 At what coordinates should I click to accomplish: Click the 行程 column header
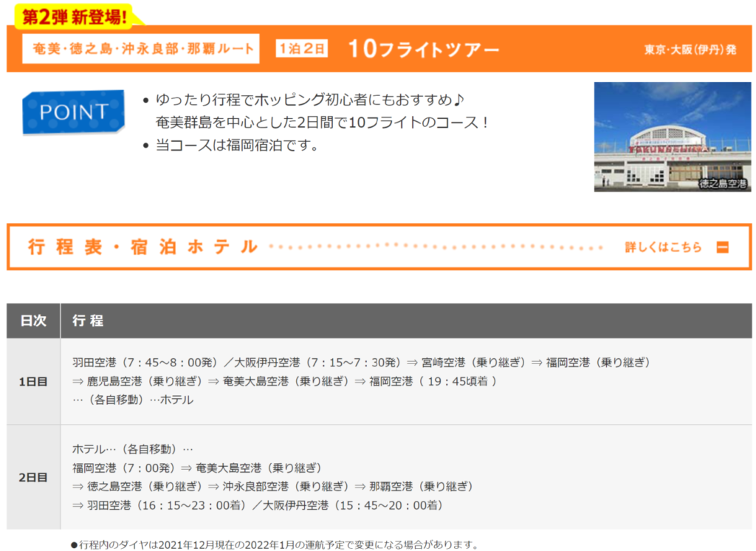[x=88, y=321]
